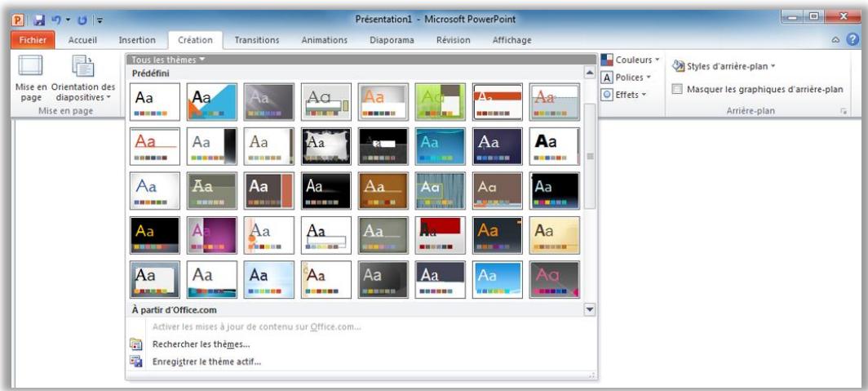The height and width of the screenshot is (391, 868).
Task: Click the Enregistrer le thème actif icon
Action: [x=135, y=361]
